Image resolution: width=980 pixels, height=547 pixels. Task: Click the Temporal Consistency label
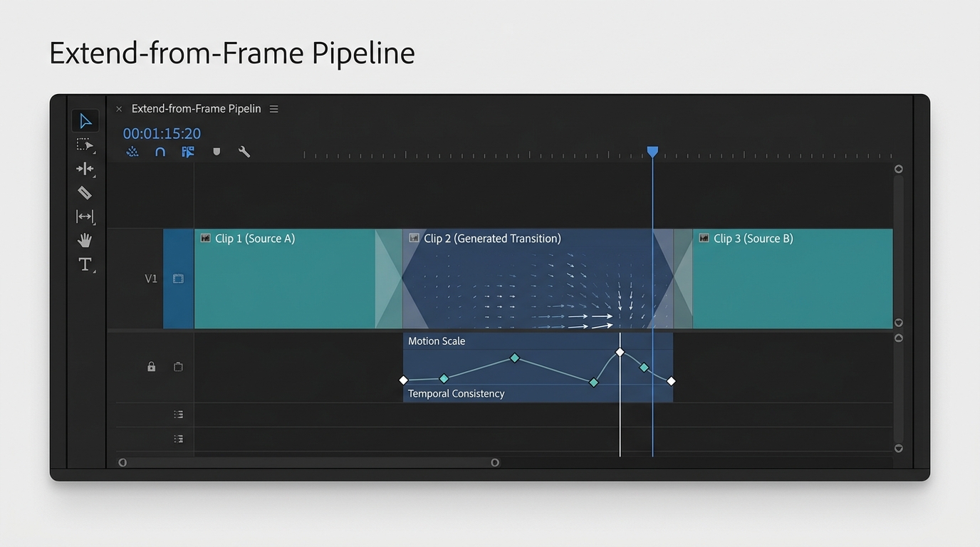point(456,394)
